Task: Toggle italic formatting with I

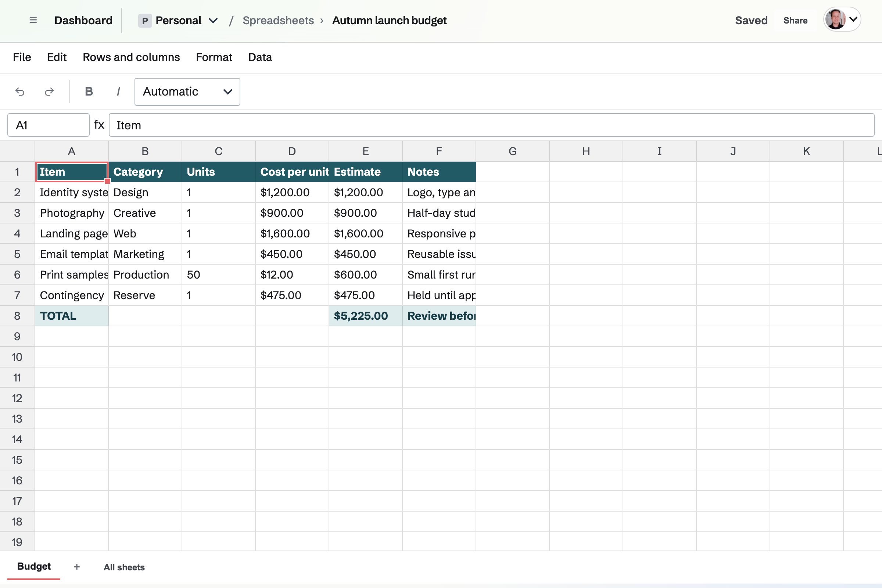Action: [118, 92]
